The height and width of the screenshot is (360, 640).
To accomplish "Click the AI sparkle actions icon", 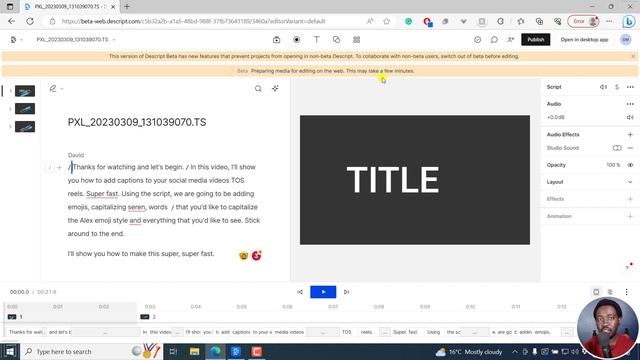I will [x=275, y=88].
